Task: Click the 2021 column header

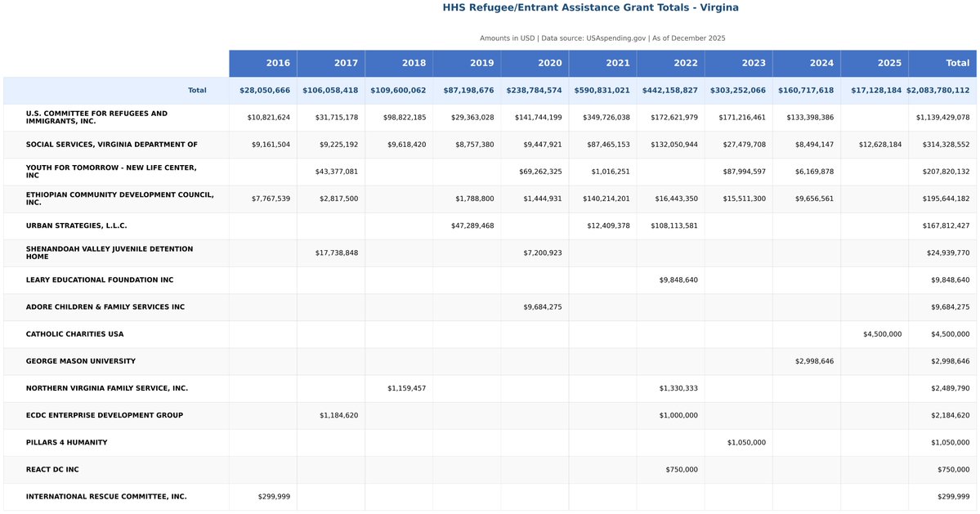Action: (603, 63)
